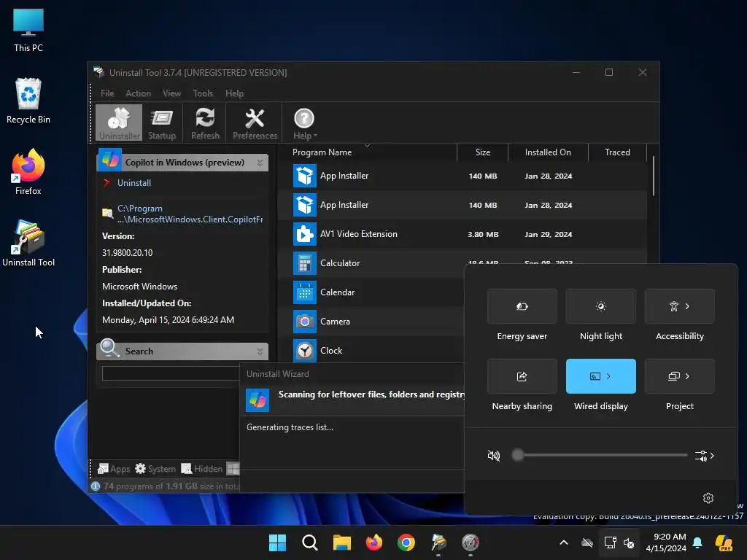
Task: Open the Help menu in menu bar
Action: (x=234, y=93)
